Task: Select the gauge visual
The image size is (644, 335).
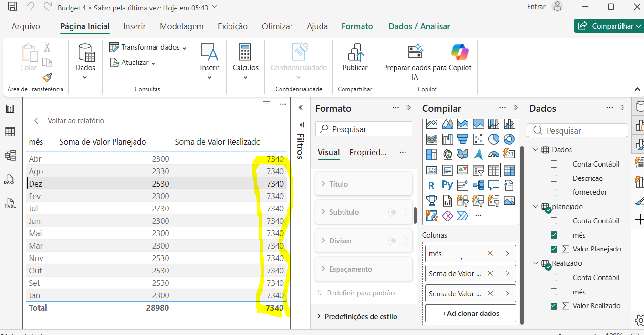Action: (x=493, y=154)
